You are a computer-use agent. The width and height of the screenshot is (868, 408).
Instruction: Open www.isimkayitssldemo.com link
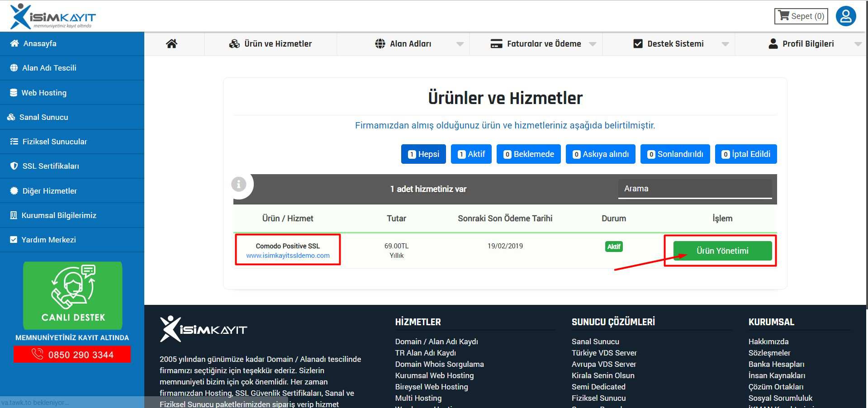[x=288, y=256]
